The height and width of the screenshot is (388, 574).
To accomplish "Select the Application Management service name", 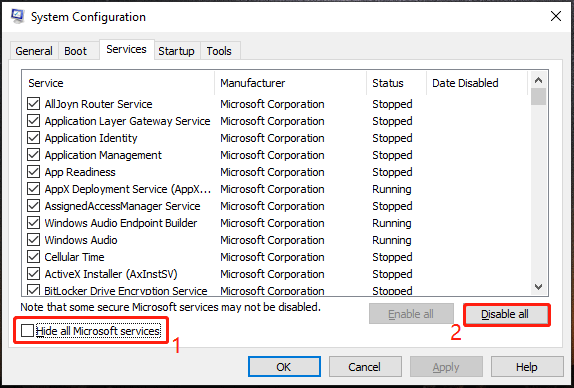I will click(x=103, y=155).
